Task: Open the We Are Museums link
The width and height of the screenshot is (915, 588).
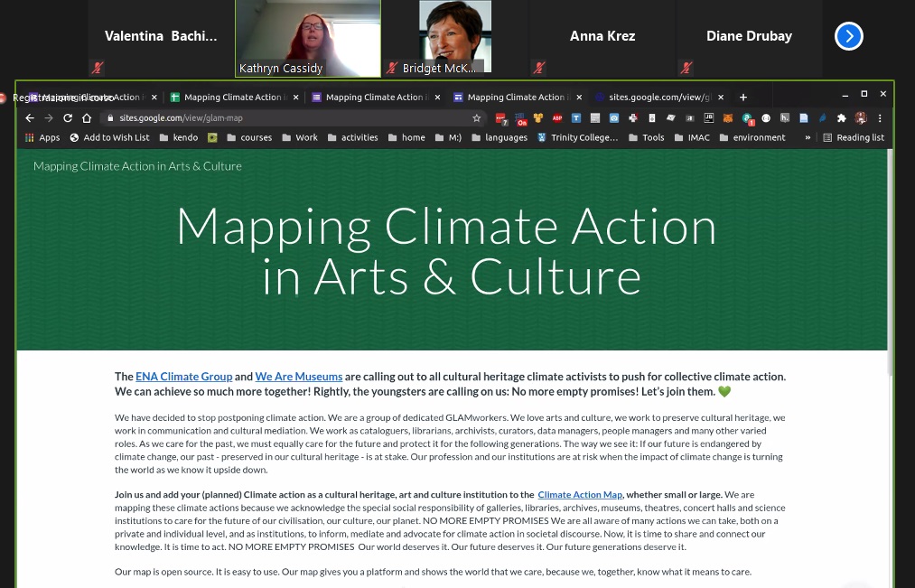Action: point(299,377)
